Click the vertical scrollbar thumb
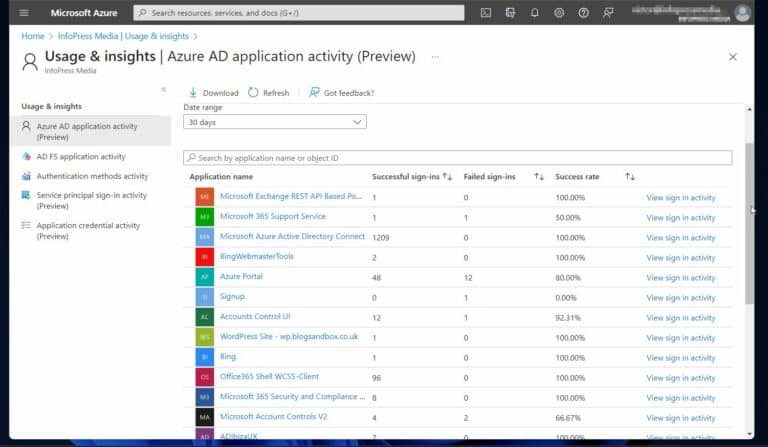768x447 pixels. pos(749,224)
